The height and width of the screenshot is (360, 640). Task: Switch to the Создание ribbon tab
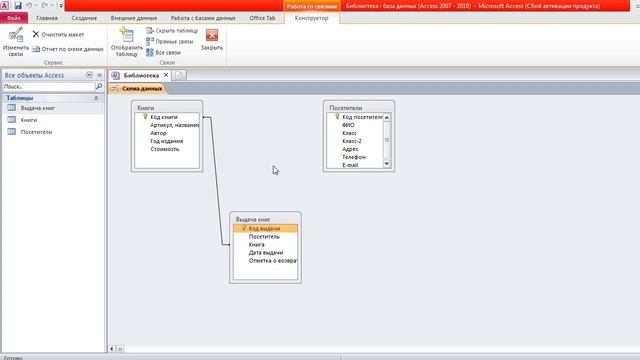[x=84, y=18]
